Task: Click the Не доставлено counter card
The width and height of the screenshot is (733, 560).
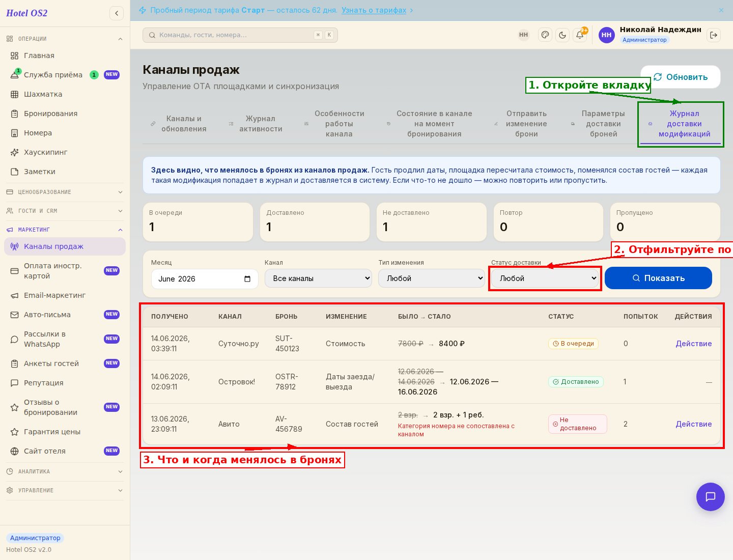Action: point(432,222)
